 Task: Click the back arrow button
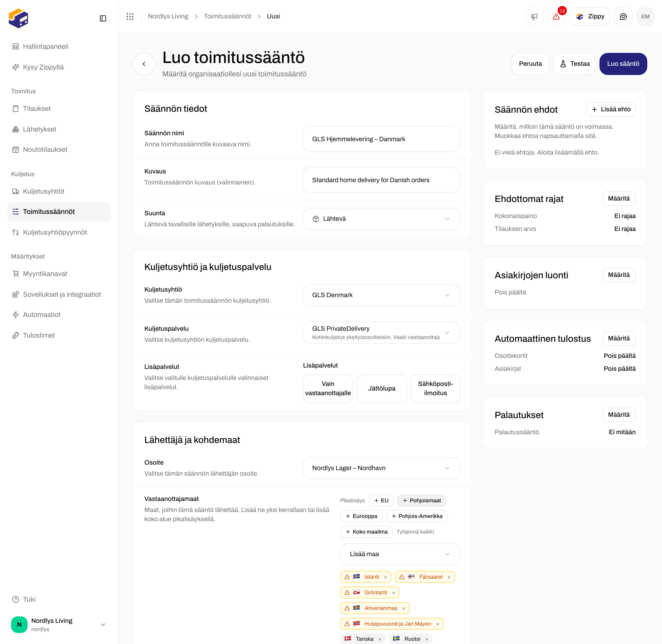pyautogui.click(x=144, y=64)
